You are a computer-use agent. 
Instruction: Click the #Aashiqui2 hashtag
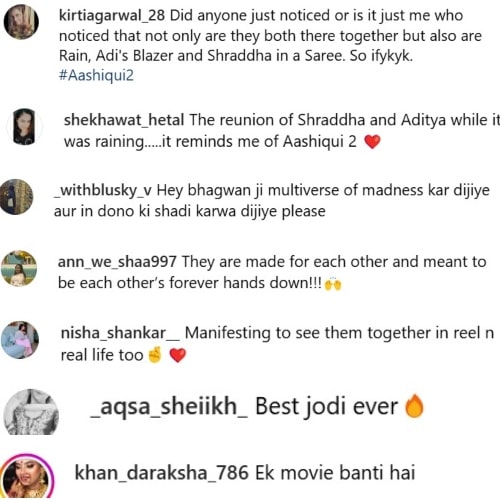96,75
